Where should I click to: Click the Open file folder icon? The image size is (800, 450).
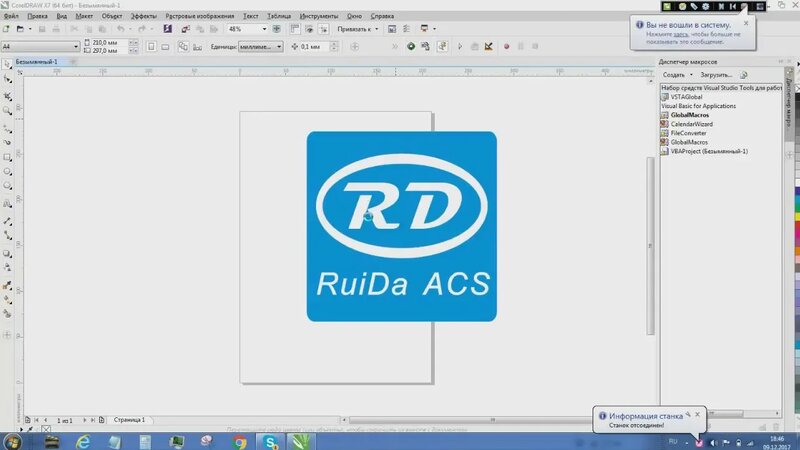click(x=20, y=29)
